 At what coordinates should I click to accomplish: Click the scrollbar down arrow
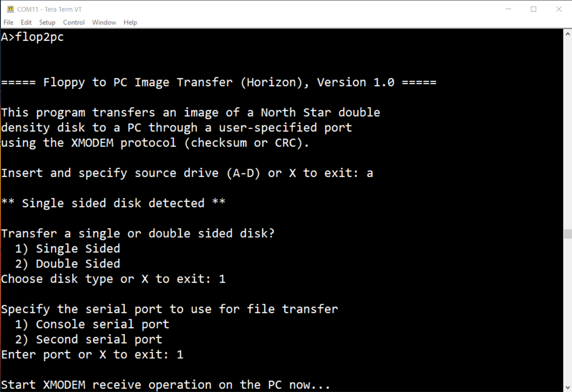pyautogui.click(x=568, y=387)
